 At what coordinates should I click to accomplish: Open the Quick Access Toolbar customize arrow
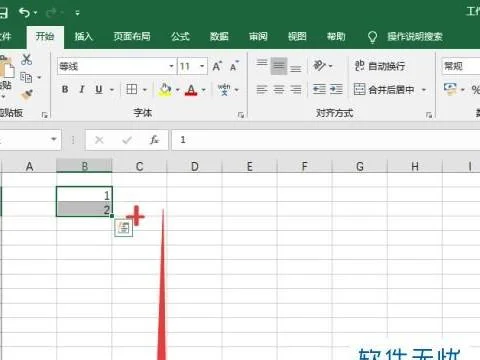pyautogui.click(x=77, y=13)
